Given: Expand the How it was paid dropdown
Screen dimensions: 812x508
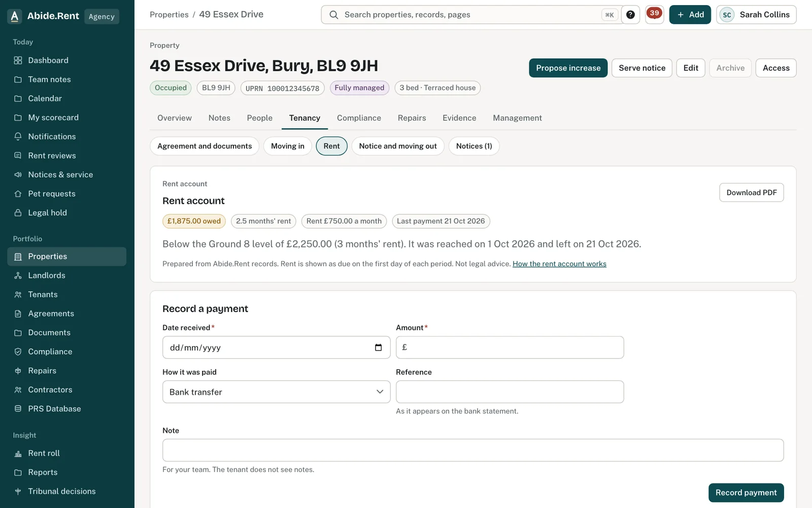Looking at the screenshot, I should pos(277,392).
